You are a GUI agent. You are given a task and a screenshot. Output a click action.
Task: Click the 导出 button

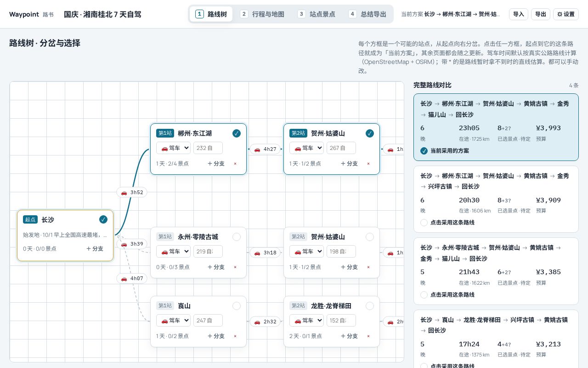541,14
